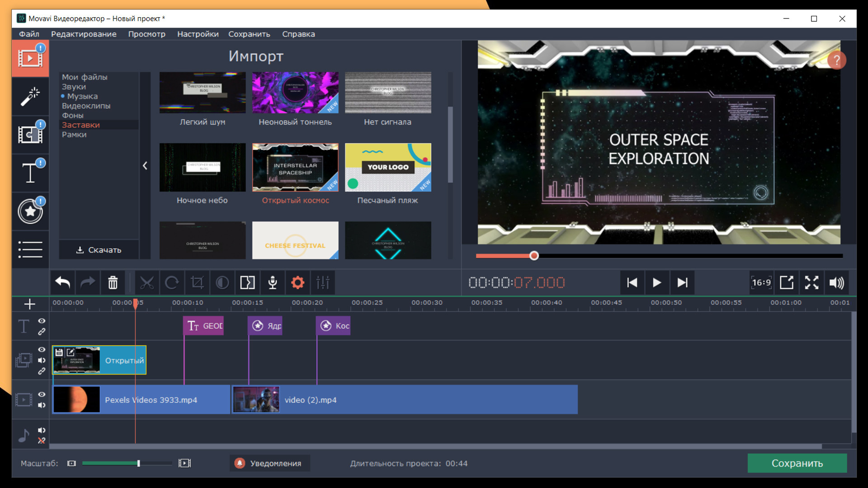868x488 pixels.
Task: Hide the title track eye icon
Action: [42, 321]
